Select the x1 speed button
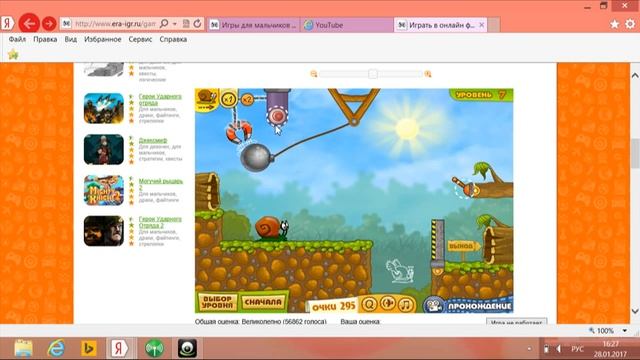Screen dimensions: 640x360 click(229, 99)
